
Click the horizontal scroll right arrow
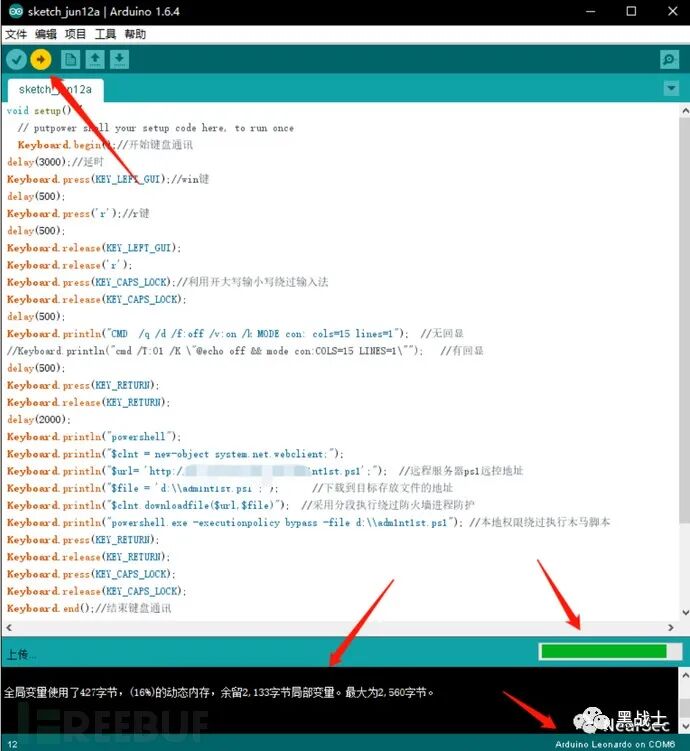pos(670,627)
